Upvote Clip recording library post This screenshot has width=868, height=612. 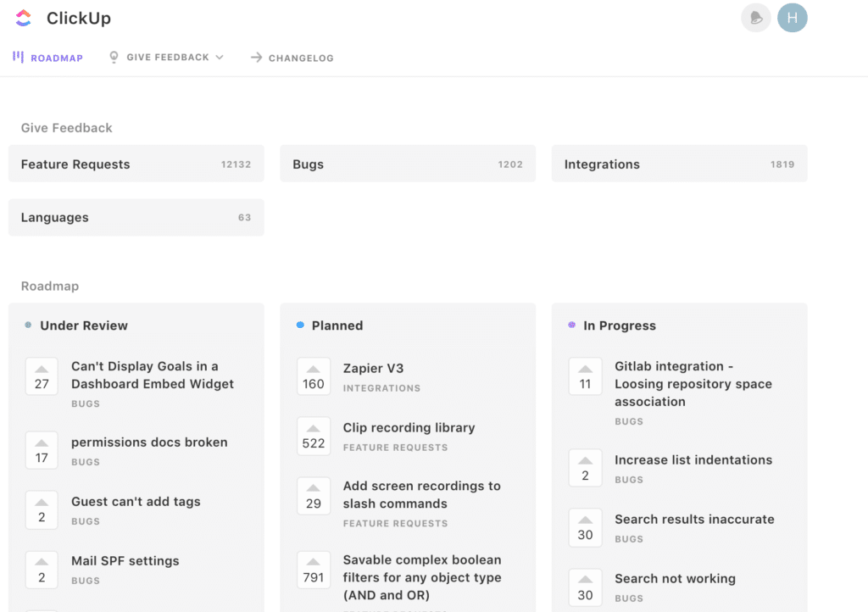click(314, 436)
